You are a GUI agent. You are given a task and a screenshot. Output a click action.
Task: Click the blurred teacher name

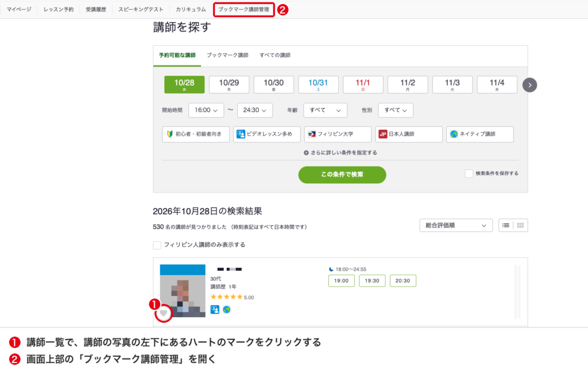(230, 269)
